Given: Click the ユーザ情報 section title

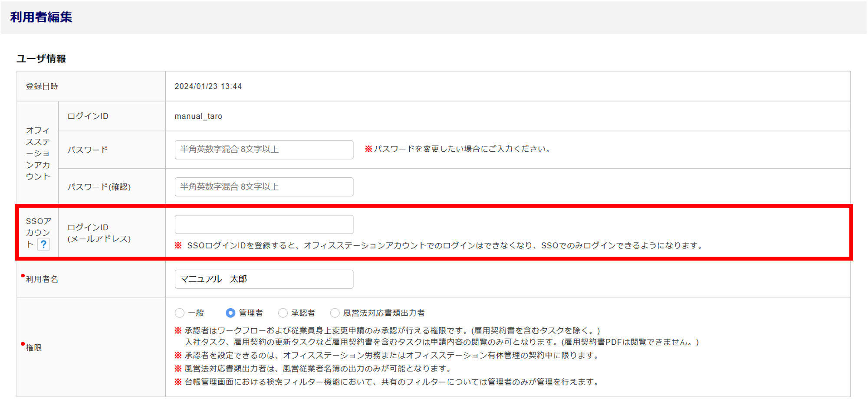Looking at the screenshot, I should (41, 59).
